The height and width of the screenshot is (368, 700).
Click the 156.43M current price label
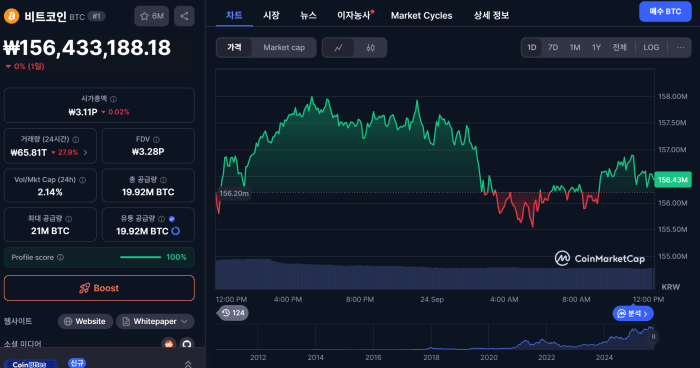tap(673, 180)
